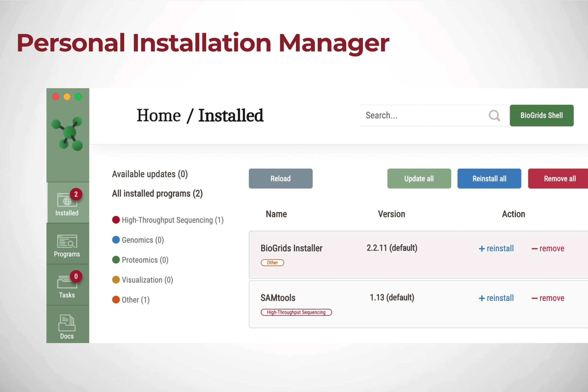Screen dimensions: 588x392
Task: Select Available updates list
Action: (x=150, y=174)
